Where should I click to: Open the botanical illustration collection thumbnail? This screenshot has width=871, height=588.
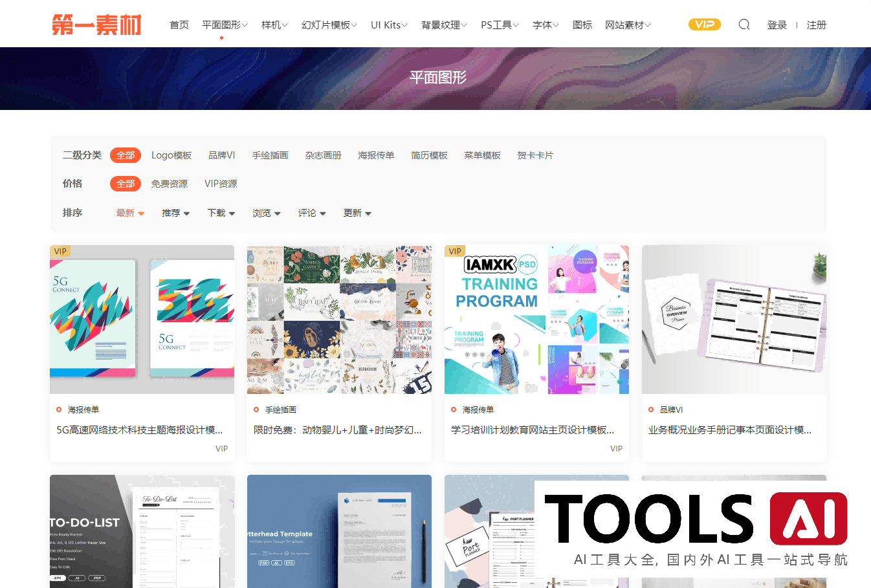339,320
